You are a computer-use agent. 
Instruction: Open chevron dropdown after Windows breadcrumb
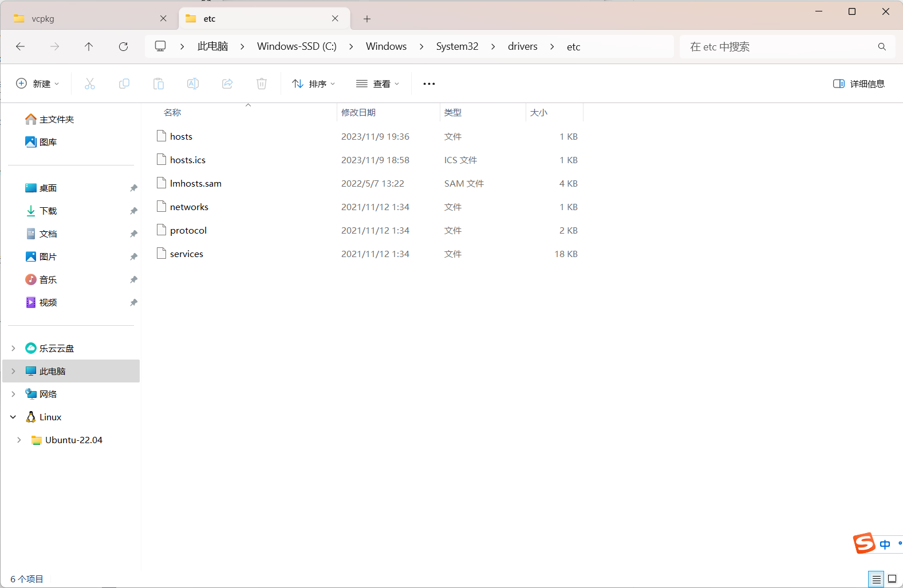pyautogui.click(x=421, y=46)
